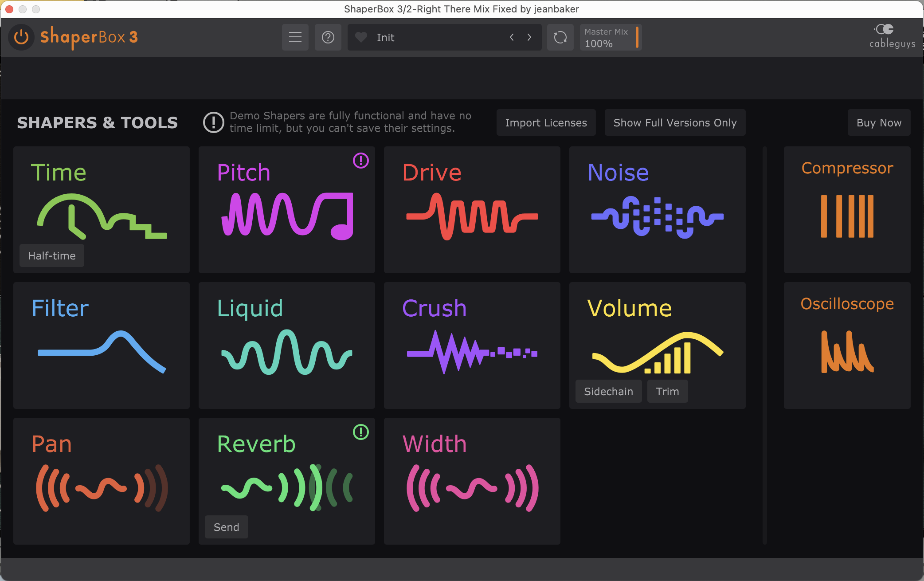This screenshot has width=924, height=581.
Task: Open the hamburger menu
Action: click(x=295, y=37)
